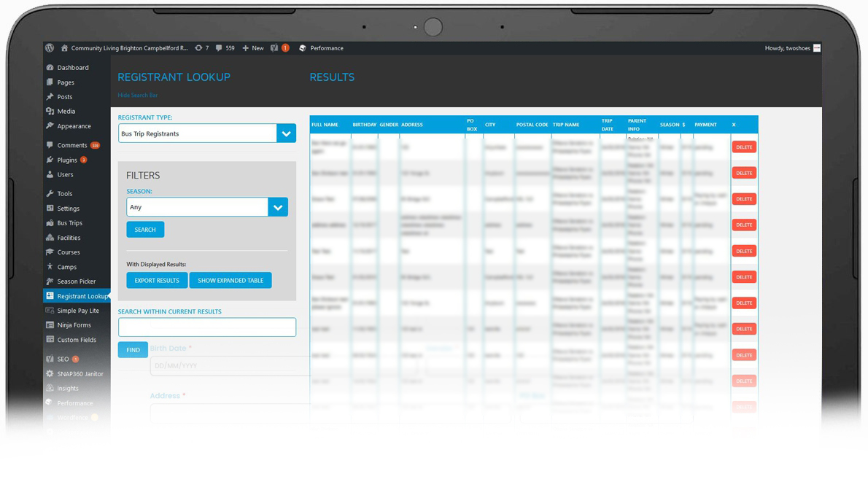
Task: Open SNAP360 Janitor menu item
Action: coord(80,373)
